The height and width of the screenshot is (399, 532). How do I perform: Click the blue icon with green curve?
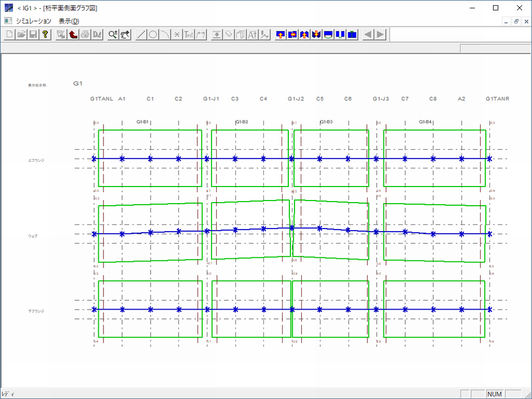328,35
